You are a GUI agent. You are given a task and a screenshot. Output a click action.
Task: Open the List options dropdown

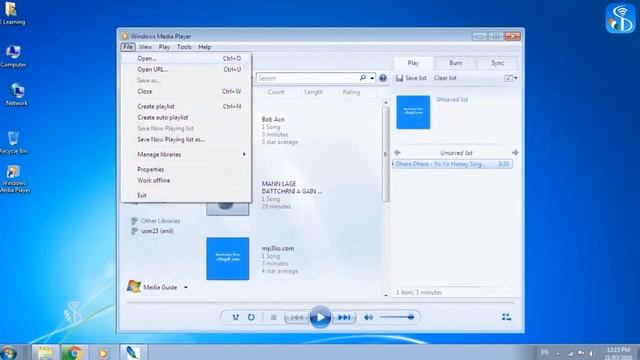point(511,78)
